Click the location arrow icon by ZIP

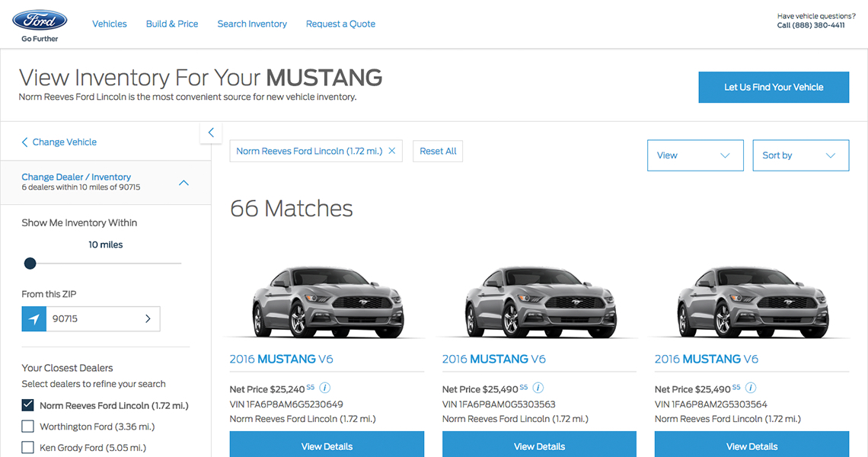pos(34,319)
